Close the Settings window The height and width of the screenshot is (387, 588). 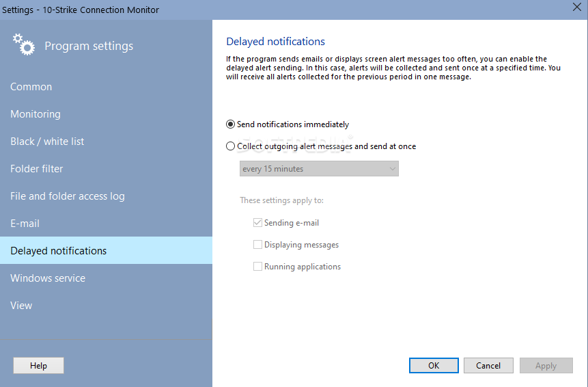click(x=577, y=7)
